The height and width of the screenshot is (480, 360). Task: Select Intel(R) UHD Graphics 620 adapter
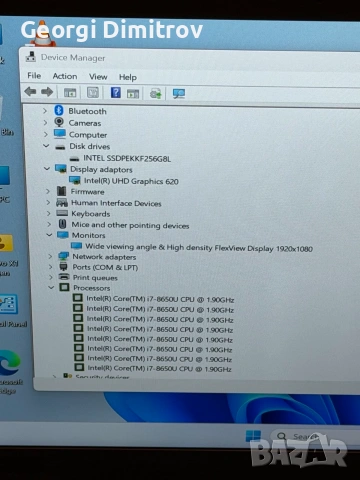(131, 181)
